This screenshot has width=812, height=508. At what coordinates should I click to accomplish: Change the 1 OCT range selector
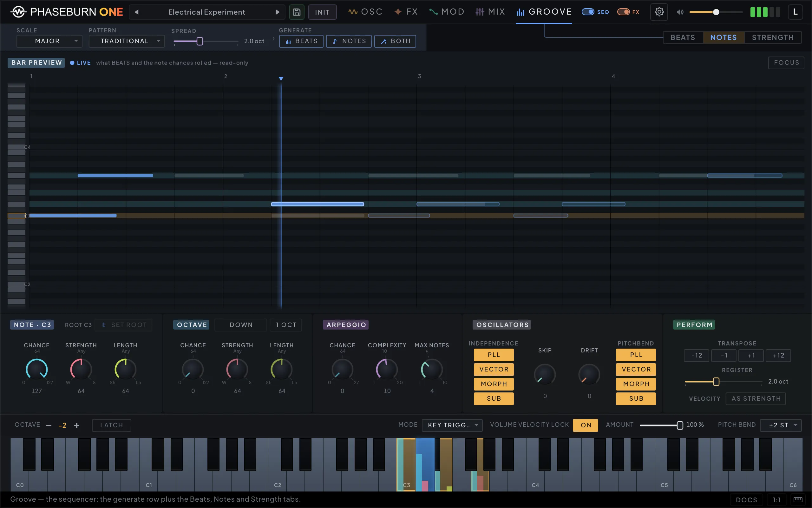[x=286, y=325]
